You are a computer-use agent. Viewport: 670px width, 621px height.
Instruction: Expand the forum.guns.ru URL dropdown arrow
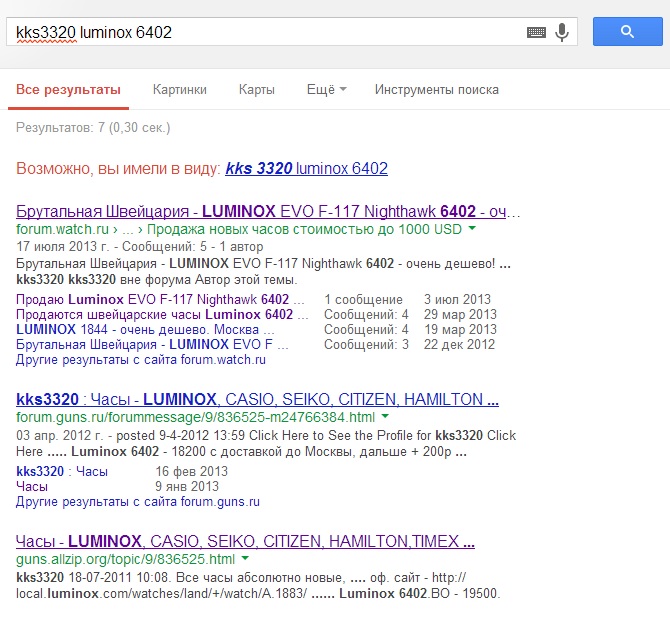pyautogui.click(x=386, y=417)
